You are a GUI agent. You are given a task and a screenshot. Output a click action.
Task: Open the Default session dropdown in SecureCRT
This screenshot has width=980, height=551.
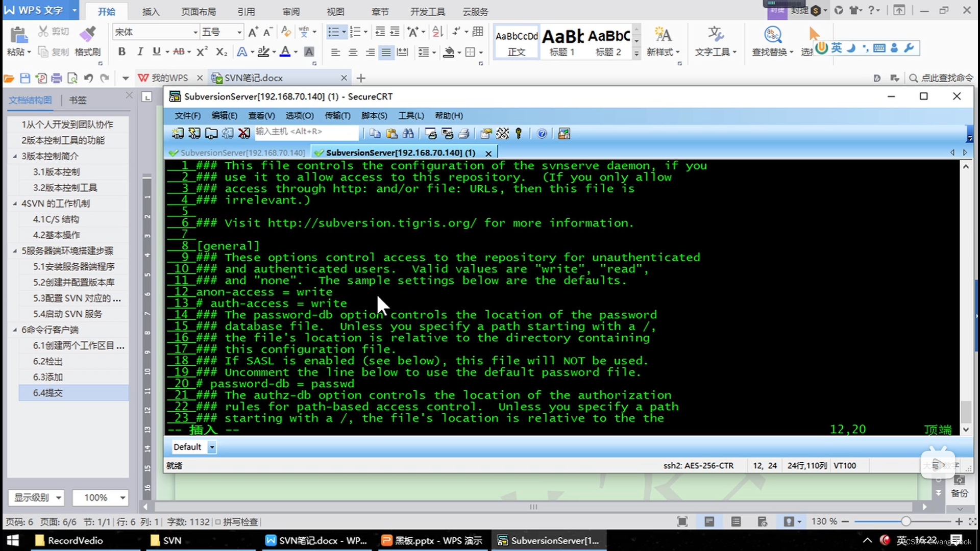pos(212,447)
